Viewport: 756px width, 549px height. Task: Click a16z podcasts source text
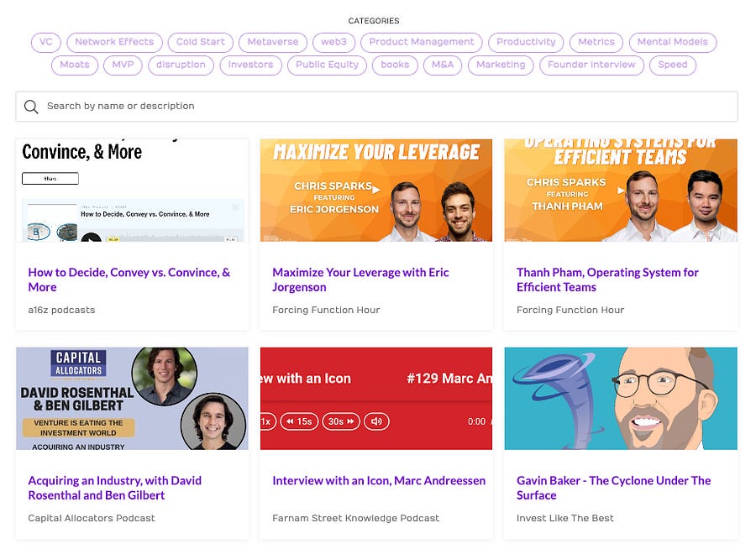(x=61, y=310)
